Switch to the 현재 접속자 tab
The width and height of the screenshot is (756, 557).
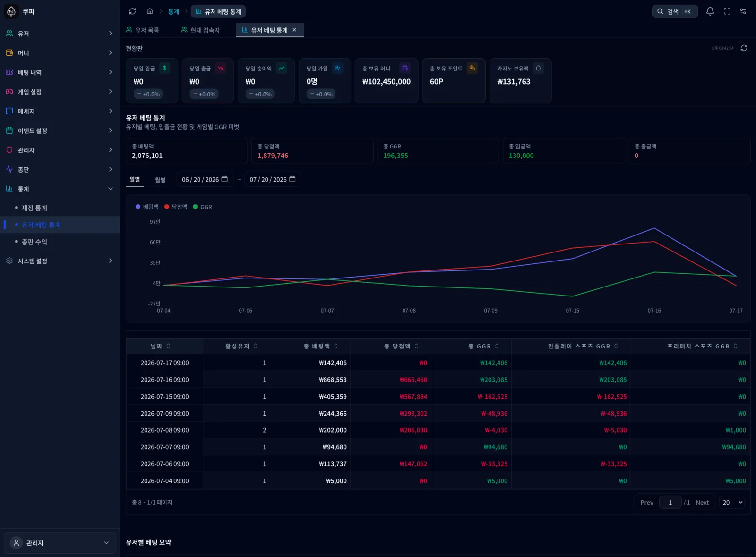[201, 30]
